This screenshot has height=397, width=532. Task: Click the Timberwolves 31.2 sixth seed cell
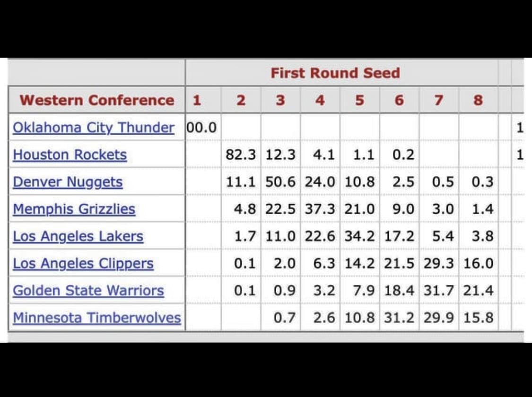point(399,318)
